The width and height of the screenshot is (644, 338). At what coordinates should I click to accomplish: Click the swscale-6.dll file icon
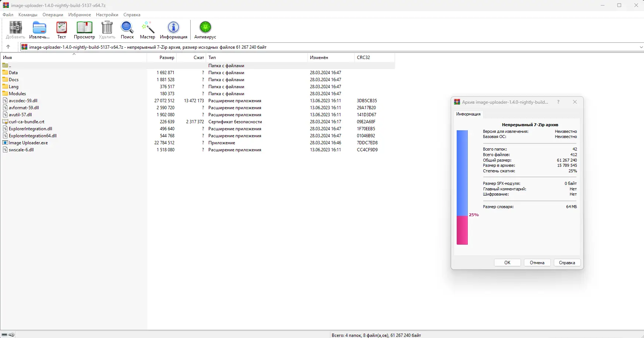5,149
